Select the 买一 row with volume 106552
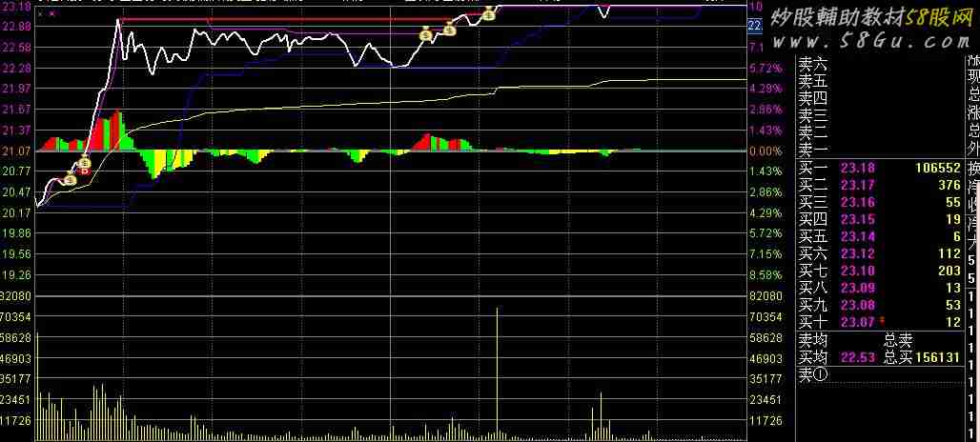 879,168
